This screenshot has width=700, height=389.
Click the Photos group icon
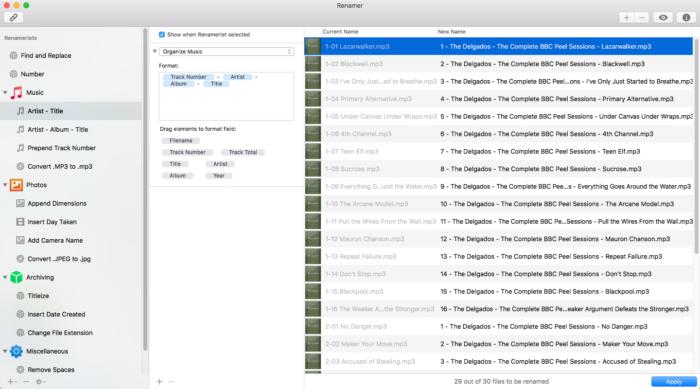(x=17, y=184)
